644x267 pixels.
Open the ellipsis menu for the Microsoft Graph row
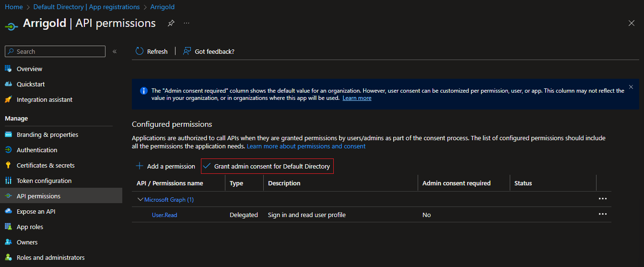(x=603, y=199)
